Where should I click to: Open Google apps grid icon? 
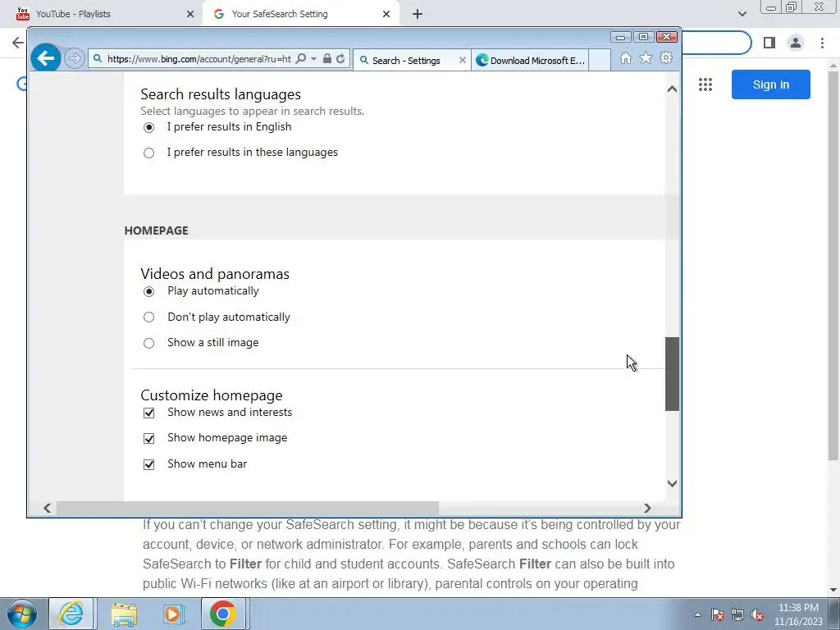pyautogui.click(x=705, y=84)
